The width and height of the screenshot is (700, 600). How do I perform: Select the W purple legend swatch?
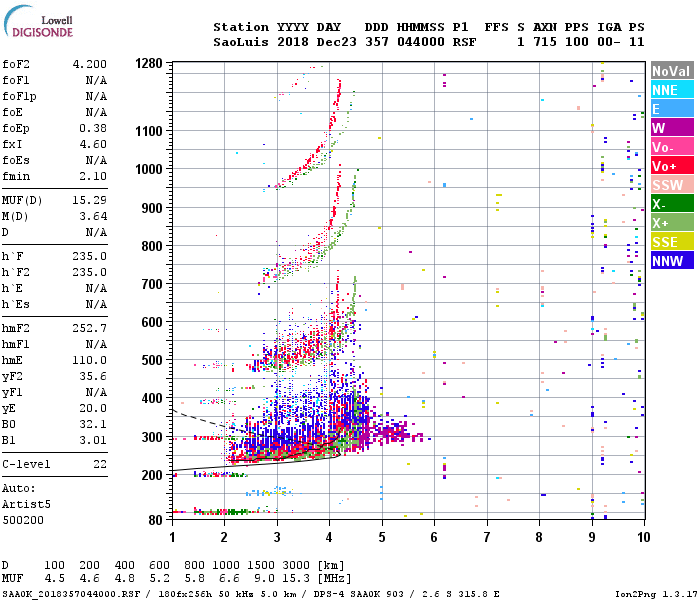point(672,128)
